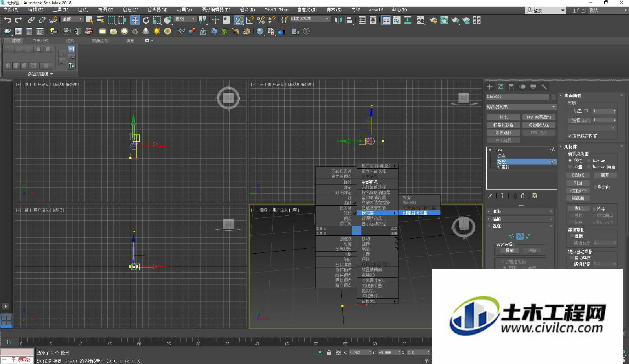Switch to the Display panel icon
Image resolution: width=629 pixels, height=364 pixels.
tap(533, 86)
